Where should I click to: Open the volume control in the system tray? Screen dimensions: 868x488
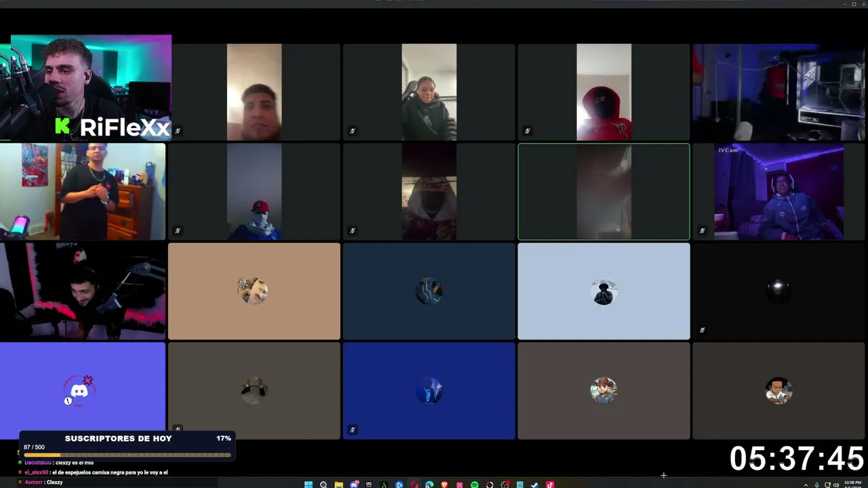click(x=836, y=485)
